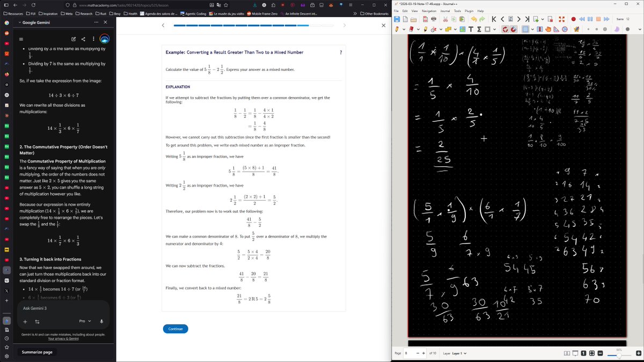Redo the last action in Xournal++
This screenshot has width=644, height=362.
click(482, 19)
